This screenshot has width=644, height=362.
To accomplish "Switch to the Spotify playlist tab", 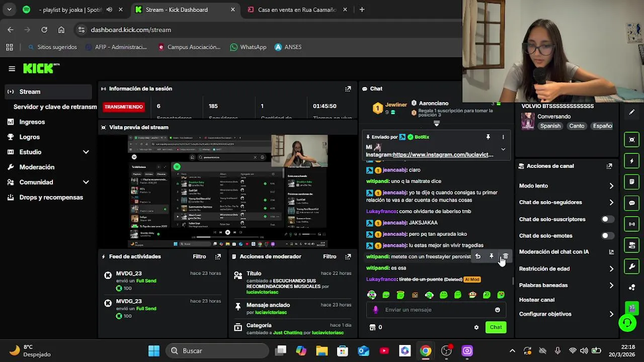I will click(72, 10).
